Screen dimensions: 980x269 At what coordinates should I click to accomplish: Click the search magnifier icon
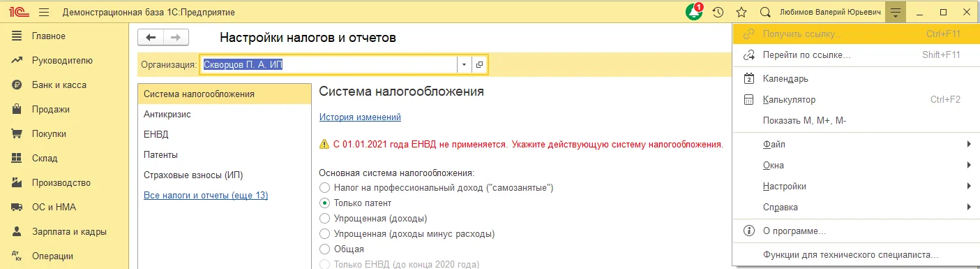tap(765, 12)
